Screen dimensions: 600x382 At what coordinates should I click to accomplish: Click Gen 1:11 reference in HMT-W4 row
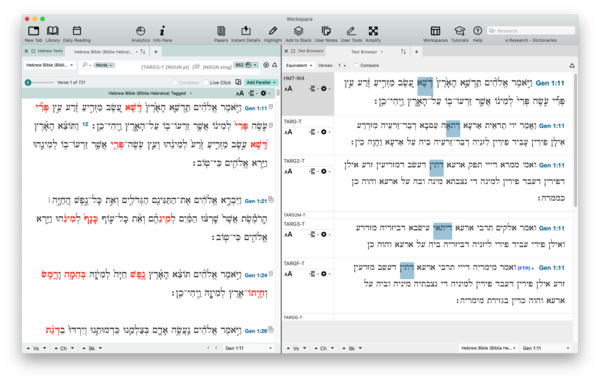pos(549,83)
